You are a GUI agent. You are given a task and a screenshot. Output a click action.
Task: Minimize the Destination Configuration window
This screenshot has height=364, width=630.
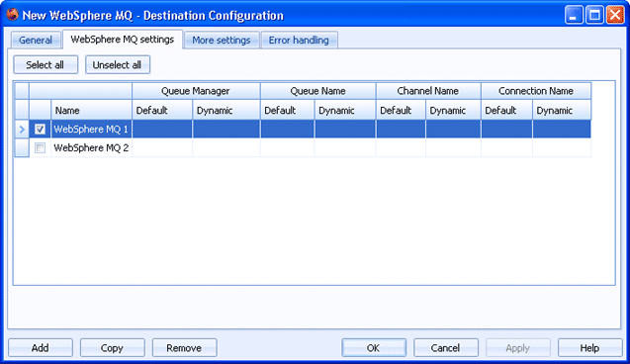tap(574, 15)
